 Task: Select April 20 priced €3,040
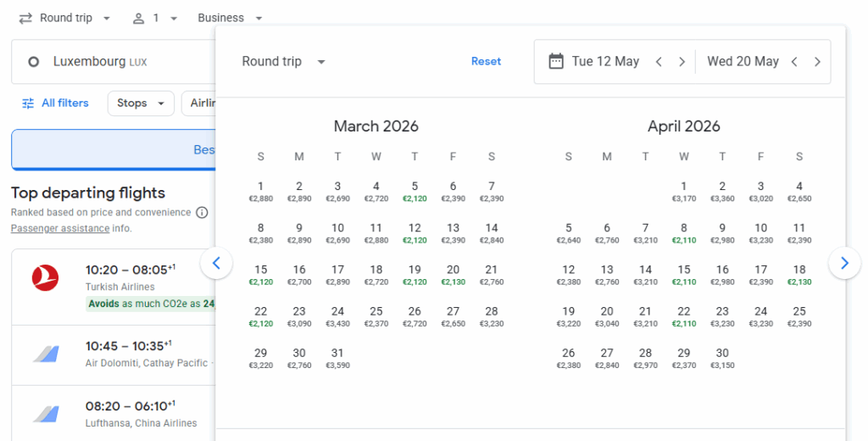607,317
